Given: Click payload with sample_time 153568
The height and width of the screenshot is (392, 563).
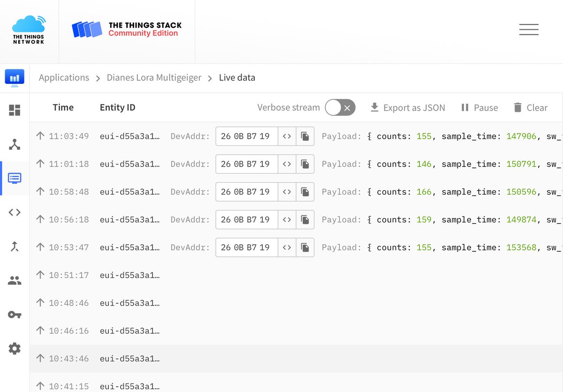Looking at the screenshot, I should [442, 248].
